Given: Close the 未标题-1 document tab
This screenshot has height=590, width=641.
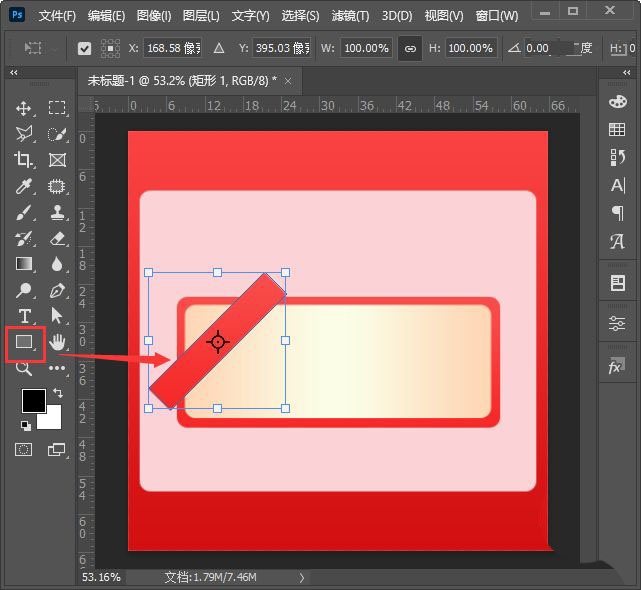Looking at the screenshot, I should pos(288,81).
